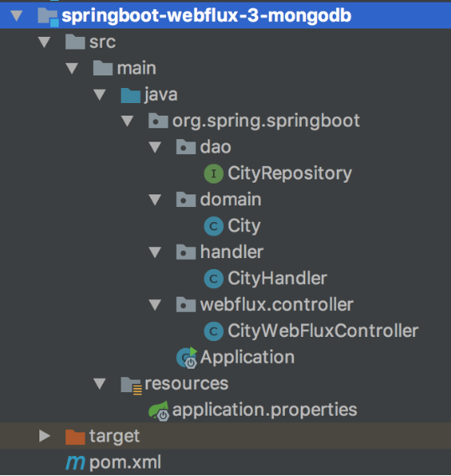
Task: Open the pom.xml file
Action: point(125,463)
